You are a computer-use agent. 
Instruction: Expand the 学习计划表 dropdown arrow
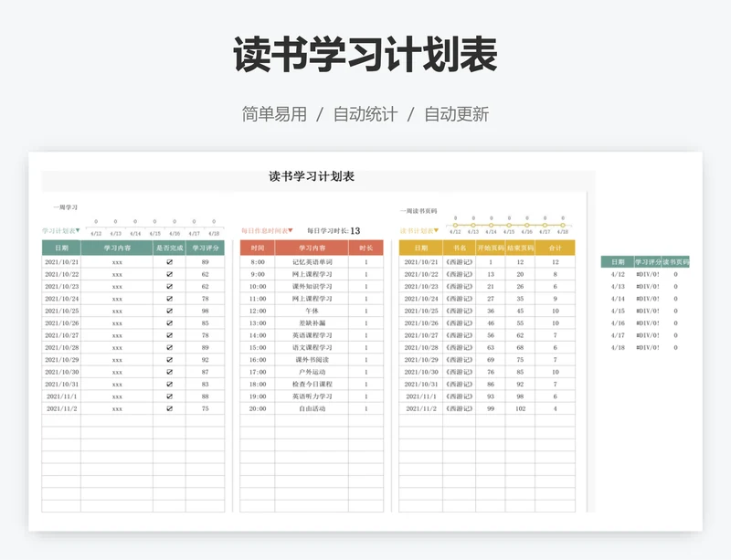[x=78, y=231]
